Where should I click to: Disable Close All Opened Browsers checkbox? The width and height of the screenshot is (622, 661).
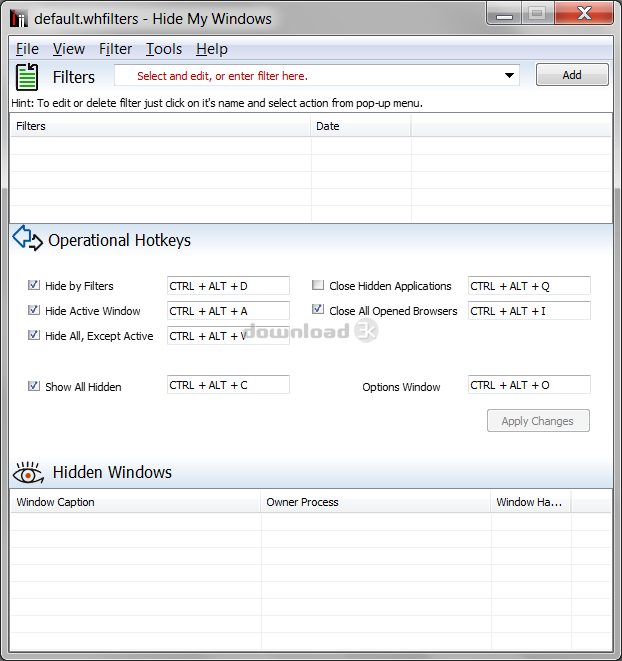click(x=318, y=310)
